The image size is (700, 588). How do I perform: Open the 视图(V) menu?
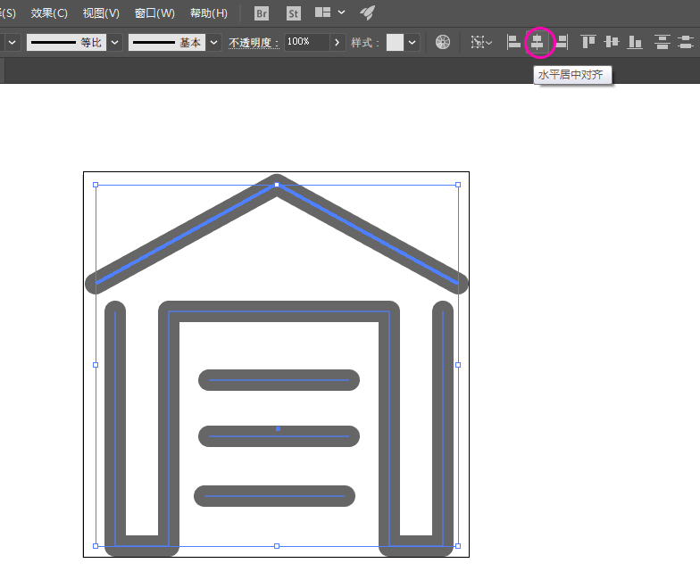tap(100, 13)
